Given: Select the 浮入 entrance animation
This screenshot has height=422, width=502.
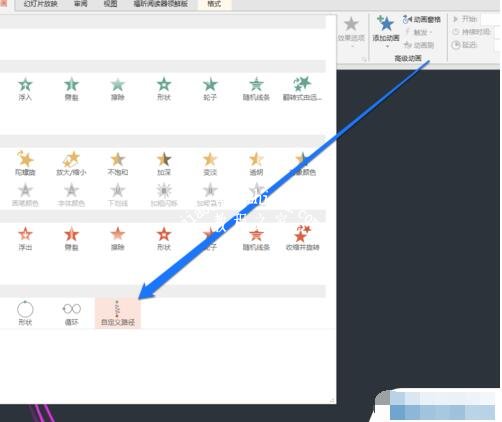Looking at the screenshot, I should [25, 89].
